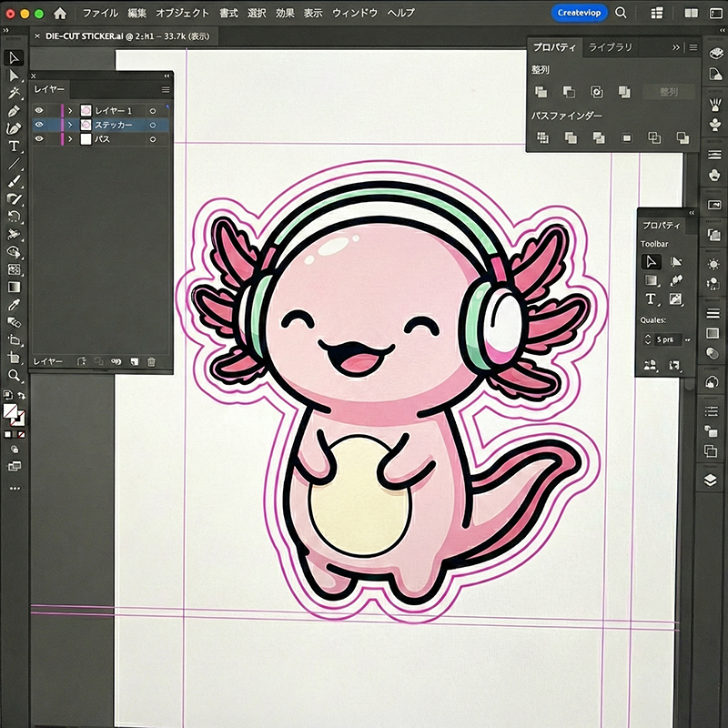Switch to the ライブラリ tab
This screenshot has height=728, width=728.
pos(610,46)
